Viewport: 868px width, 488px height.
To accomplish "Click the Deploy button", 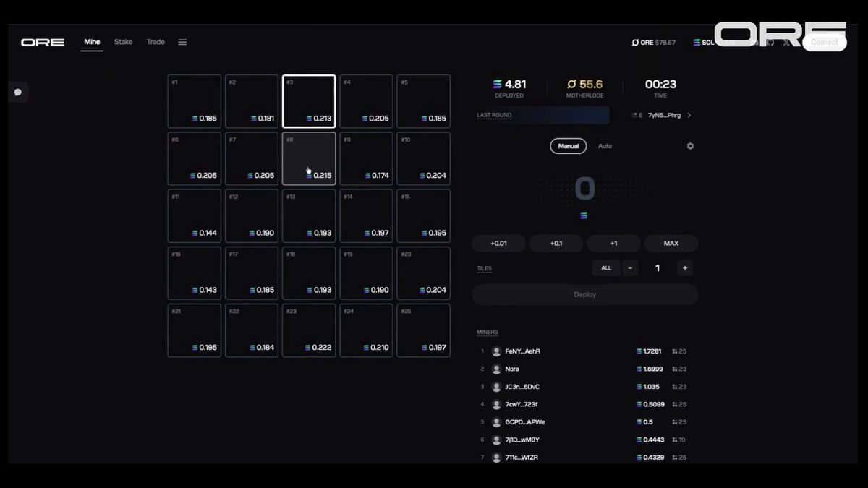I will (x=584, y=294).
